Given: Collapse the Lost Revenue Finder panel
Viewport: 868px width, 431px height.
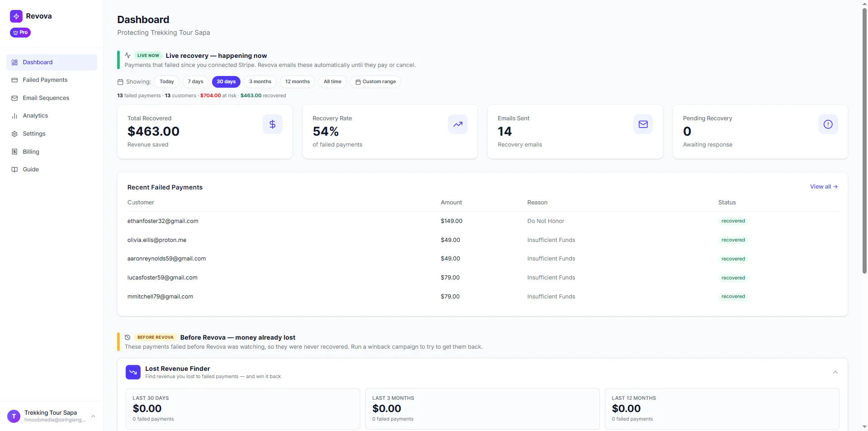Looking at the screenshot, I should (835, 372).
